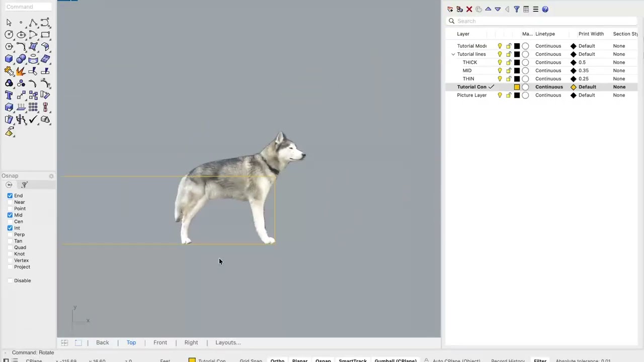Enable the Perp osnap checkbox
644x362 pixels.
(10, 235)
